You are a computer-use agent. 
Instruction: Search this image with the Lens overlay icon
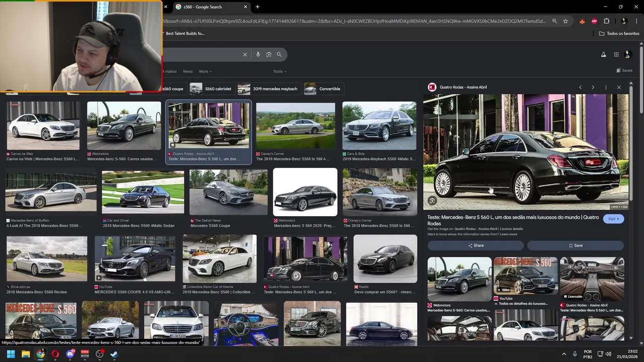point(432,201)
